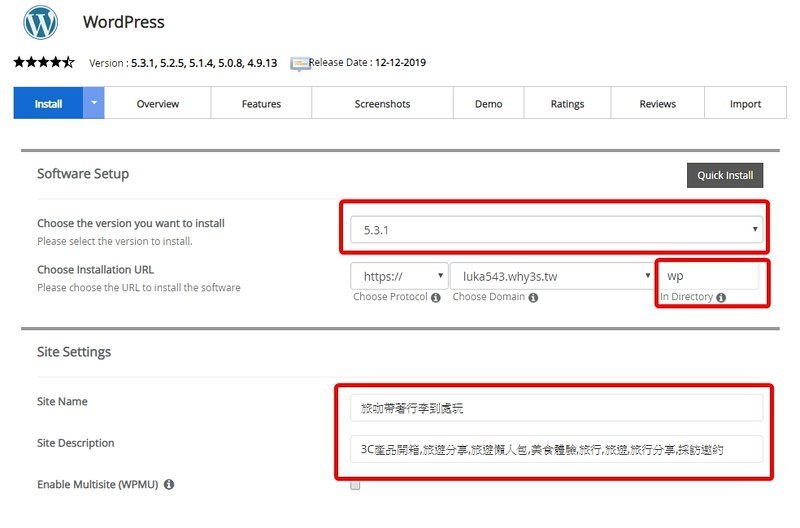
Task: Open the Reviews tab
Action: [658, 104]
